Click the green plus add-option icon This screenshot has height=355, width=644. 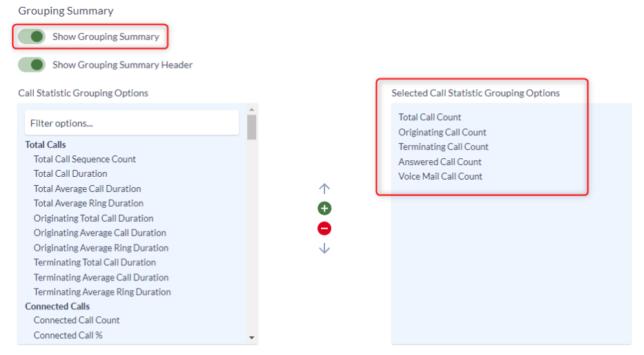pos(324,209)
